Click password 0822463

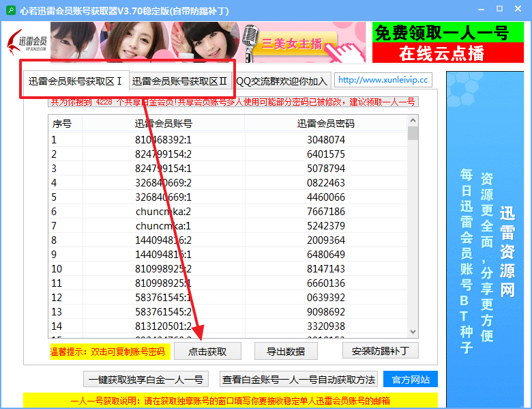[326, 183]
